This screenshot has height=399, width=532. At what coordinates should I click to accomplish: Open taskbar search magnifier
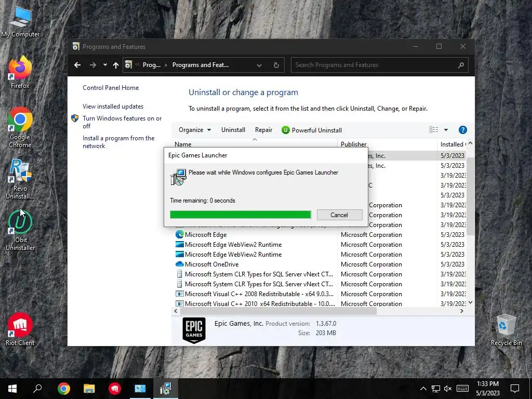[x=37, y=389]
